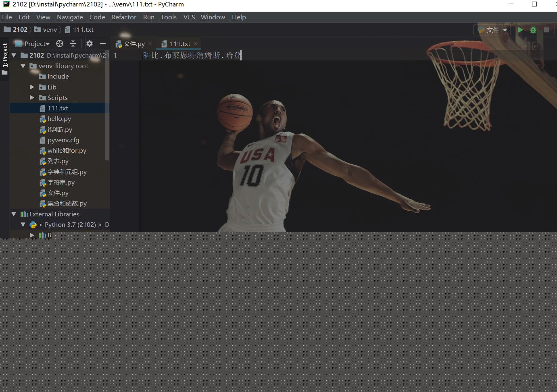Click the collapse all icon in Project panel

click(73, 44)
